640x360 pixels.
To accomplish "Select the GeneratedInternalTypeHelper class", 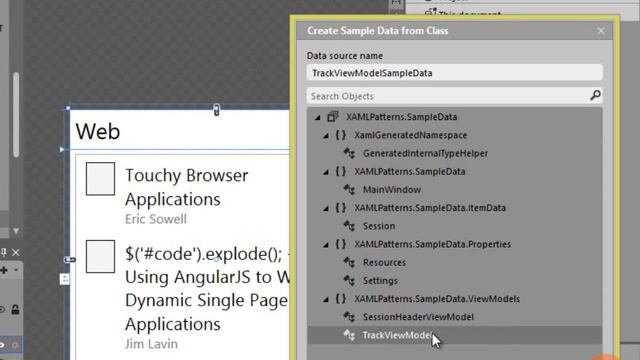I will tap(425, 153).
